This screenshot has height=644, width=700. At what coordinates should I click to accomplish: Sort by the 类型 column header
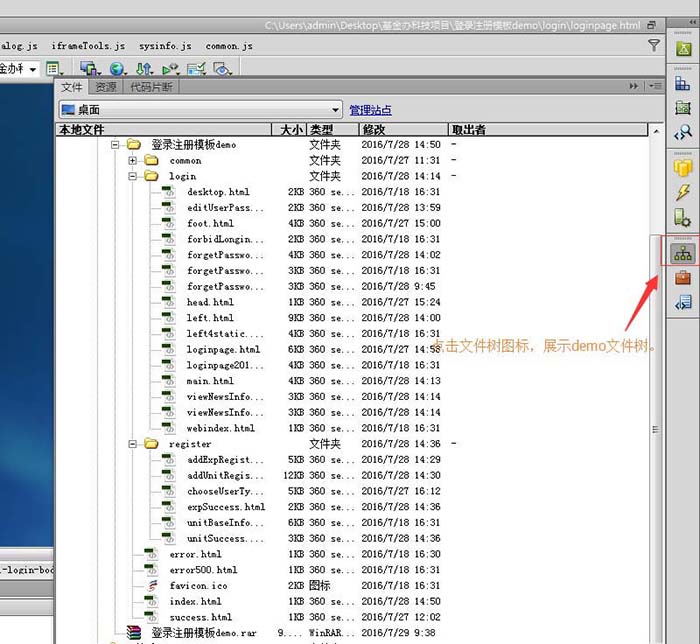point(333,130)
